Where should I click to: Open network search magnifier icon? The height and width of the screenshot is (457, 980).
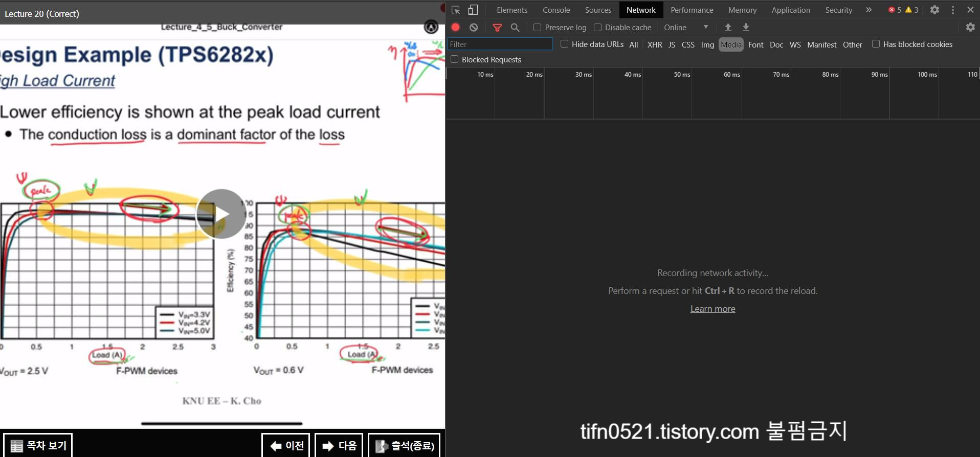[515, 27]
